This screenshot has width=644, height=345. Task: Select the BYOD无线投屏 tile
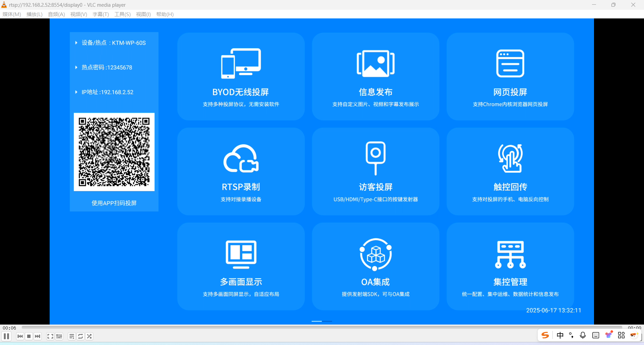tap(241, 76)
